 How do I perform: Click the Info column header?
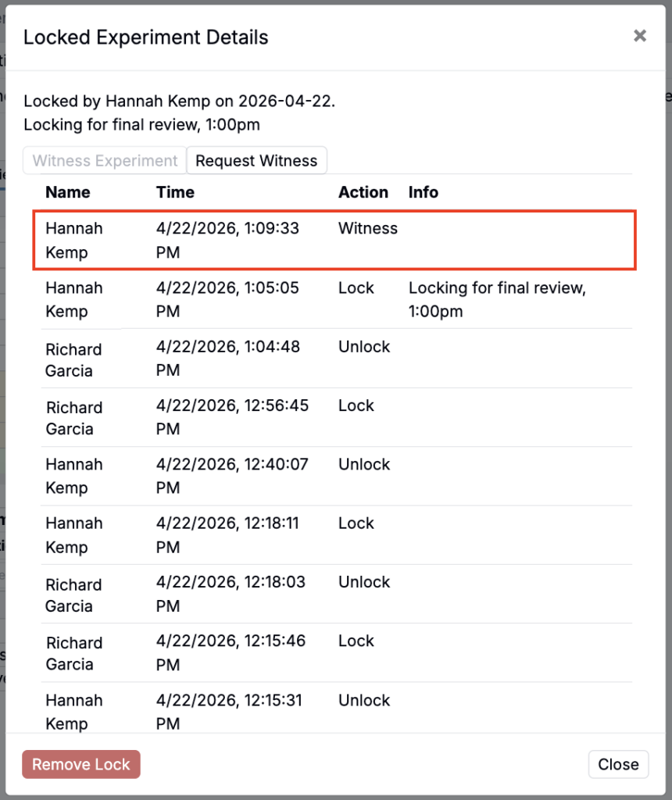click(424, 192)
